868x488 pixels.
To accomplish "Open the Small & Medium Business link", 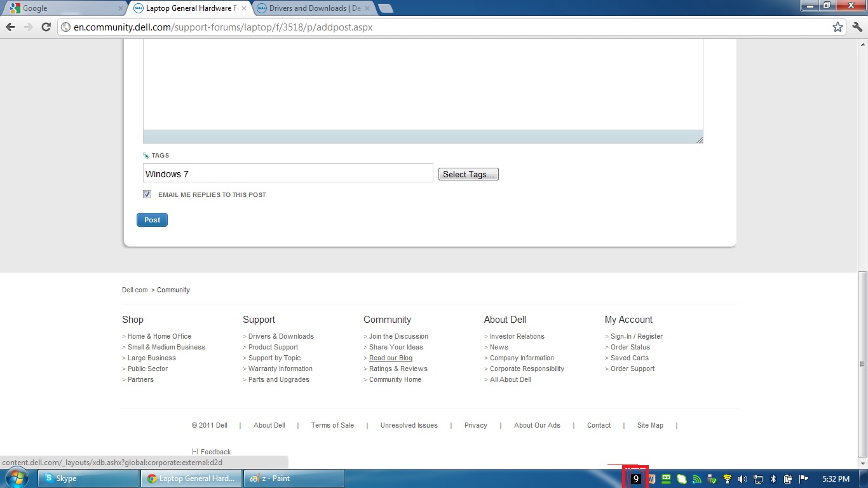I will click(x=166, y=347).
